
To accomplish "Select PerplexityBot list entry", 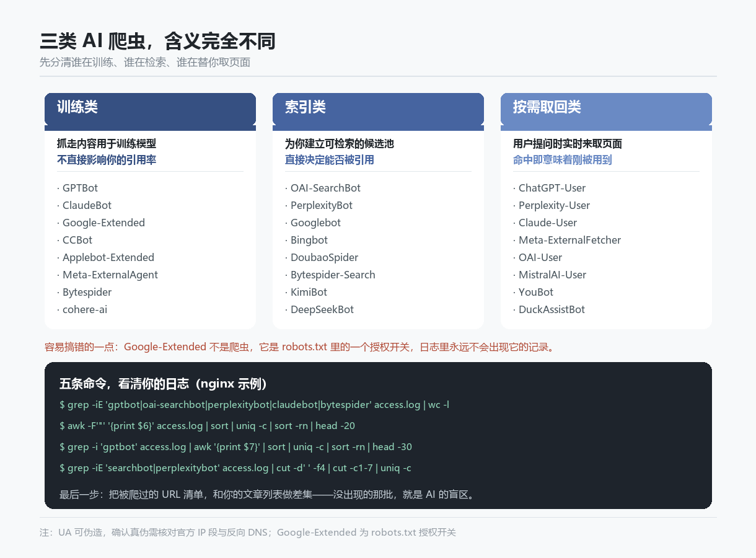I will [319, 205].
